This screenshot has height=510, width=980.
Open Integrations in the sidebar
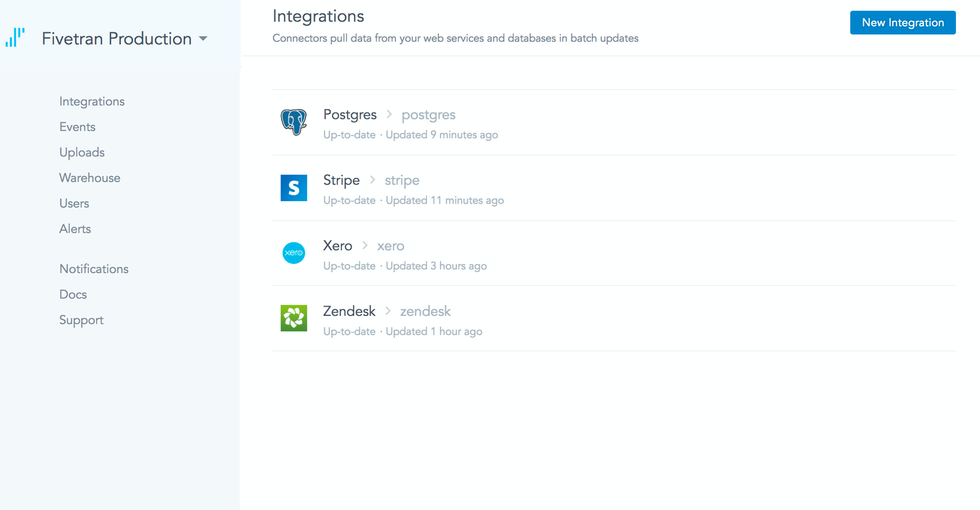click(x=92, y=102)
